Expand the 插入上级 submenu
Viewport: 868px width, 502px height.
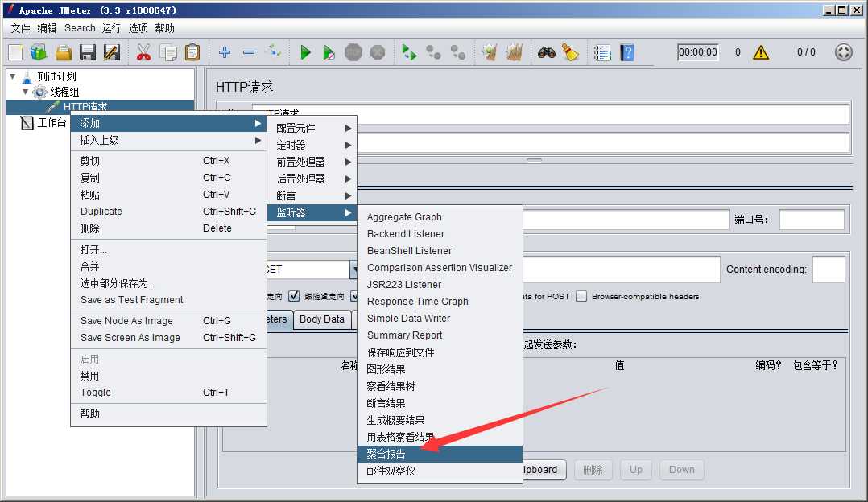(x=168, y=141)
